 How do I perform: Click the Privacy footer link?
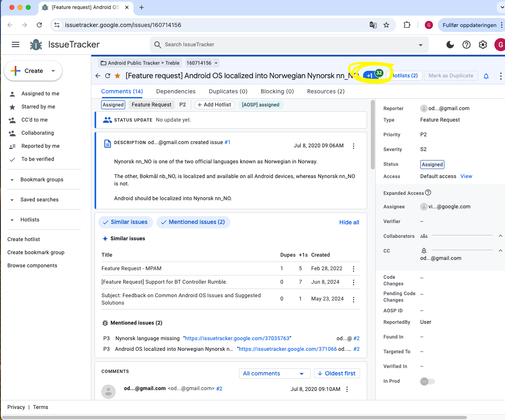pyautogui.click(x=16, y=407)
